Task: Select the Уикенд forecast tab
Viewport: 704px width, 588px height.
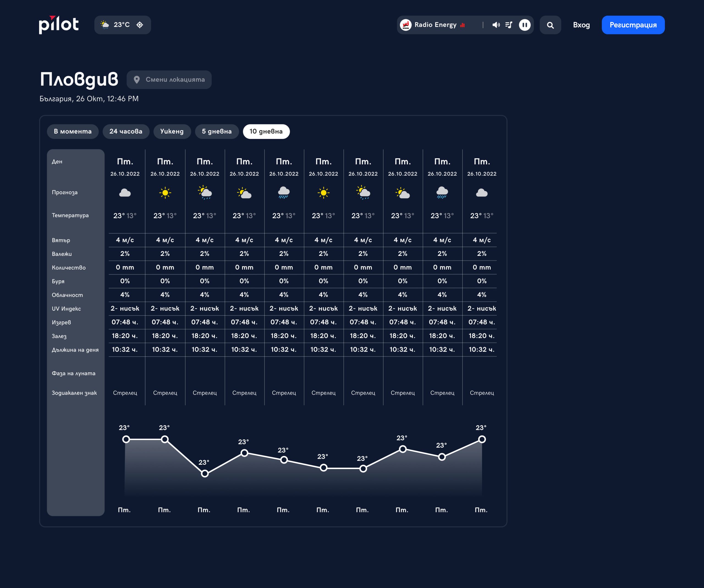Action: tap(172, 132)
